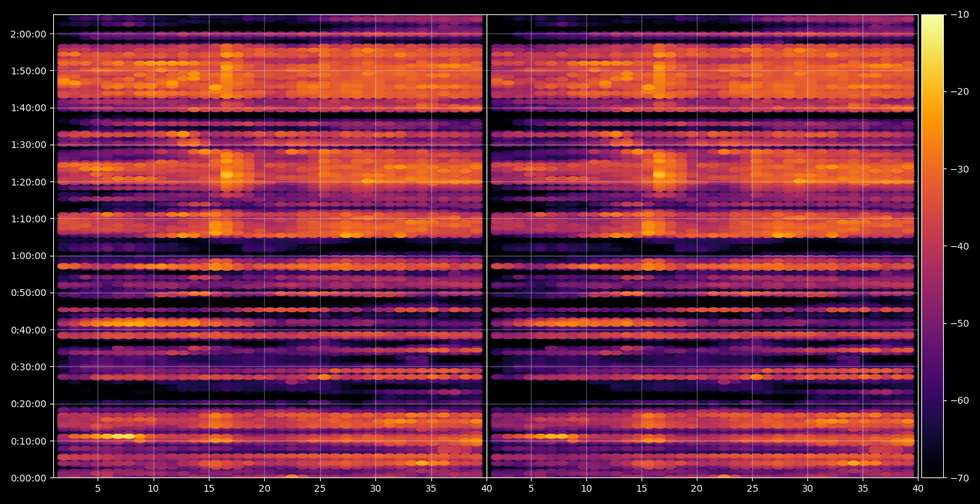This screenshot has width=980, height=504.
Task: Pick the 1:30:00 tick label
Action: pyautogui.click(x=29, y=145)
